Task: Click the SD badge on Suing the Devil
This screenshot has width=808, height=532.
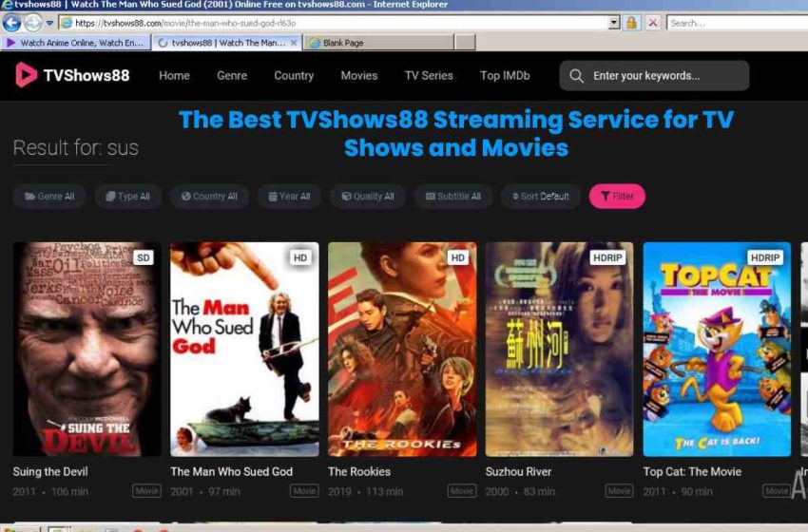Action: coord(144,257)
